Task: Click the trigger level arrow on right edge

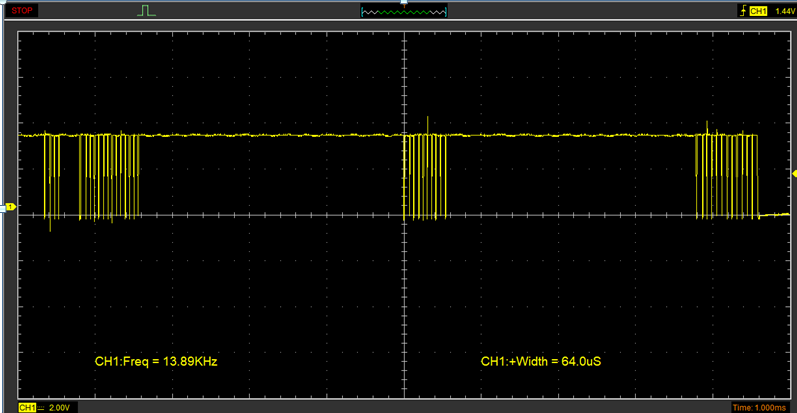Action: [794, 173]
